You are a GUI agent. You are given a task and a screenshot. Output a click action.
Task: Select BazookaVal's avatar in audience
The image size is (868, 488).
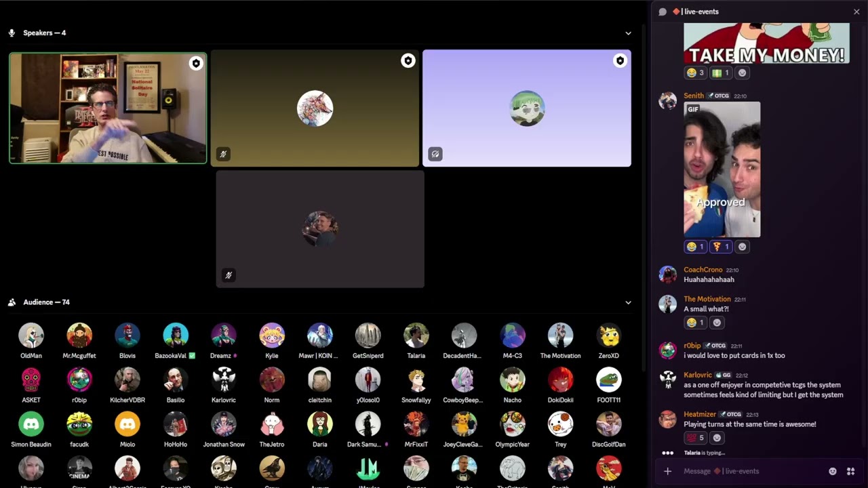click(176, 335)
